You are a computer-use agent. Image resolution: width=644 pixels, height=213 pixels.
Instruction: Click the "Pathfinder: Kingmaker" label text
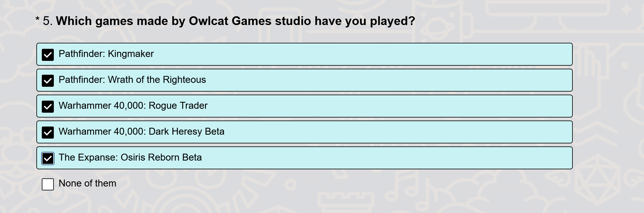pyautogui.click(x=106, y=54)
